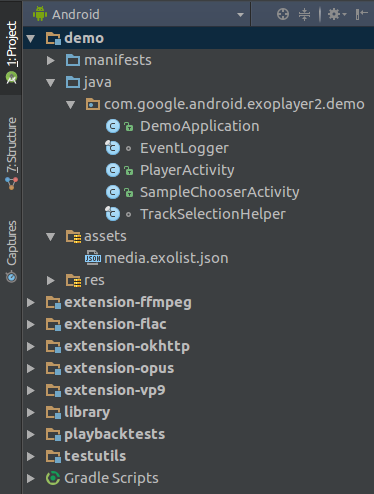Select the extension-okhttp module label
The image size is (374, 494).
[127, 346]
